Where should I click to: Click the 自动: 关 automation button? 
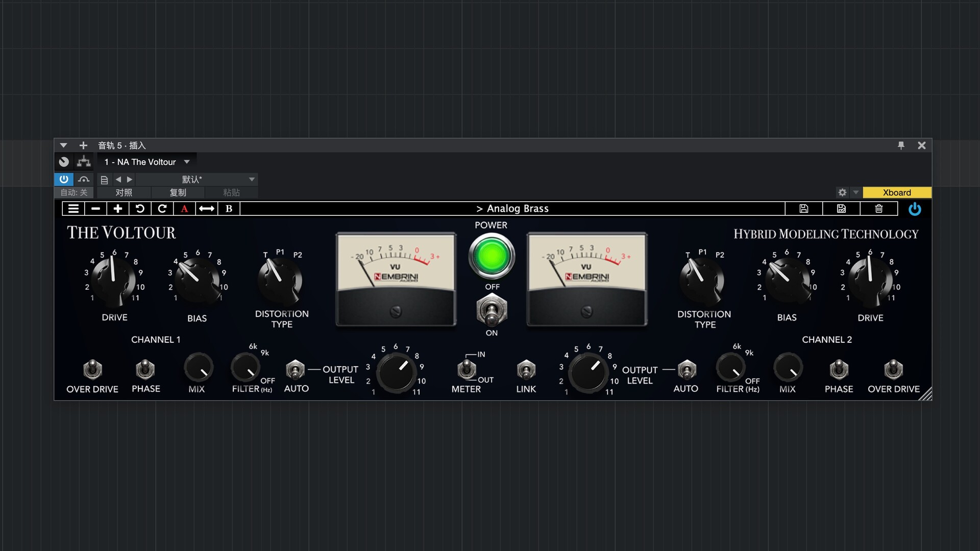pyautogui.click(x=74, y=192)
